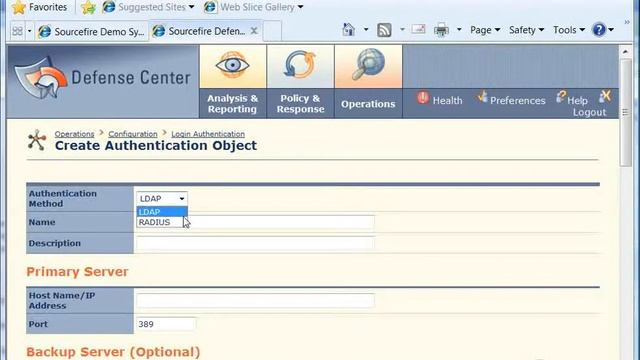Viewport: 640px width, 360px height.
Task: Click the page scrollbar up arrow
Action: tap(625, 52)
